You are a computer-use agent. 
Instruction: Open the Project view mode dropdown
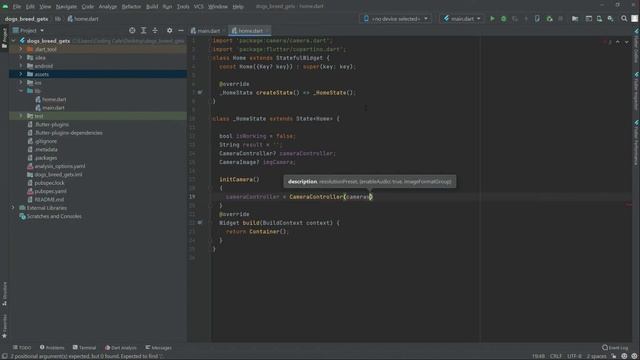[x=28, y=31]
